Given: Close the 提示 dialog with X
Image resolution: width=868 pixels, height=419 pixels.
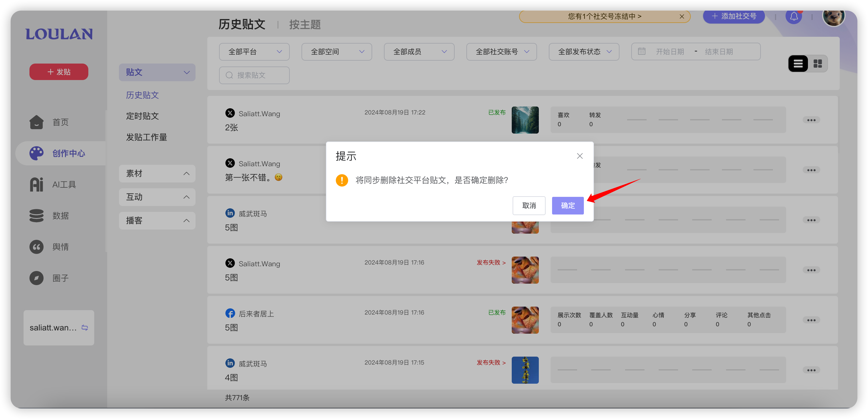Looking at the screenshot, I should (x=579, y=156).
